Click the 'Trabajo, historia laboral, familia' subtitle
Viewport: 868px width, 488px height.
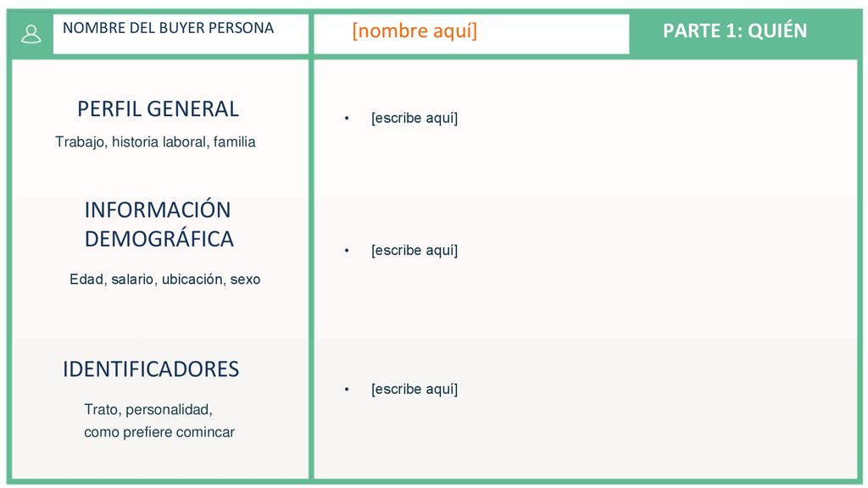tap(155, 142)
